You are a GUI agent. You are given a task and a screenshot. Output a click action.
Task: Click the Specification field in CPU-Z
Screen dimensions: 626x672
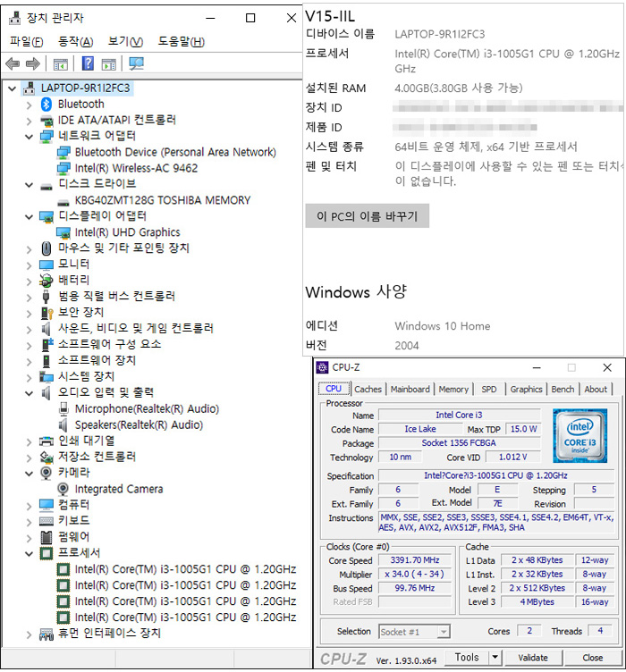tap(496, 475)
